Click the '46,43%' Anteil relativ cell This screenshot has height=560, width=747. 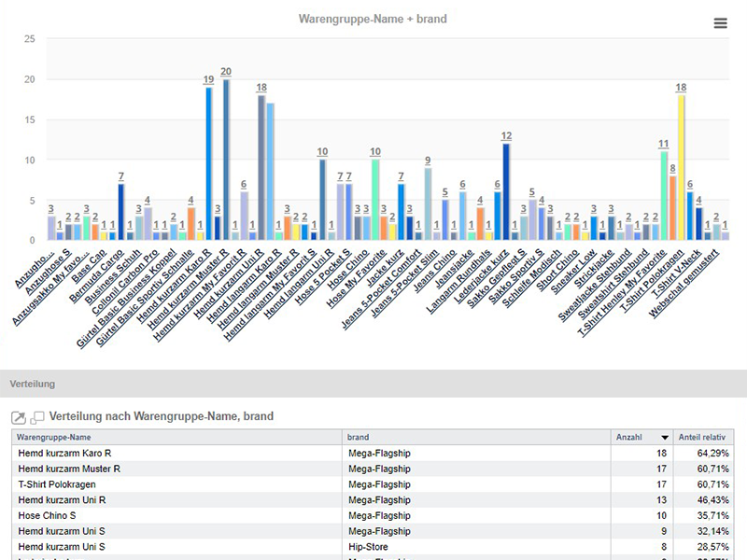click(x=712, y=500)
